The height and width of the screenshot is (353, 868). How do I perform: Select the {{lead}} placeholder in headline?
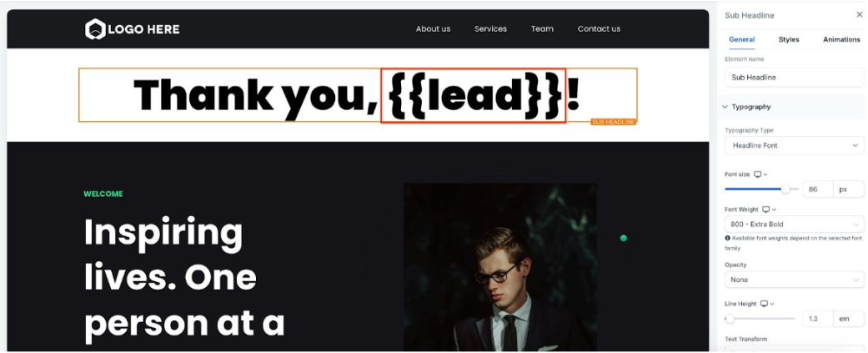(474, 95)
